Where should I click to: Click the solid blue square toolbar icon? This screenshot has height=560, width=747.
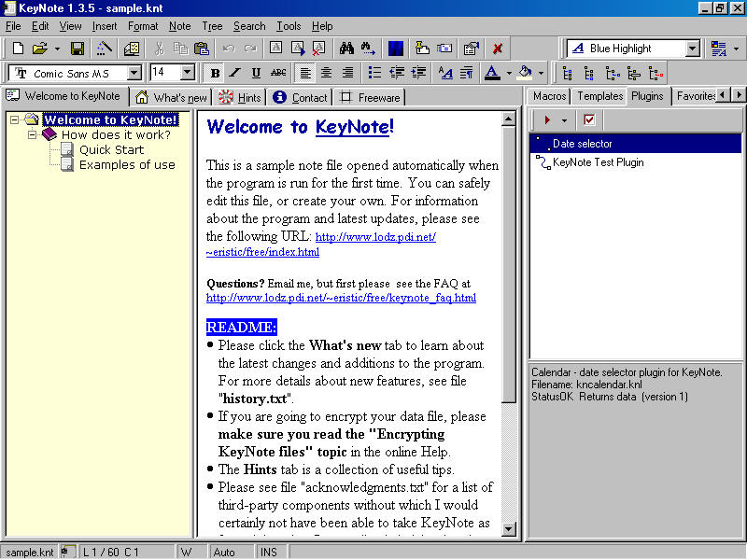pyautogui.click(x=395, y=49)
